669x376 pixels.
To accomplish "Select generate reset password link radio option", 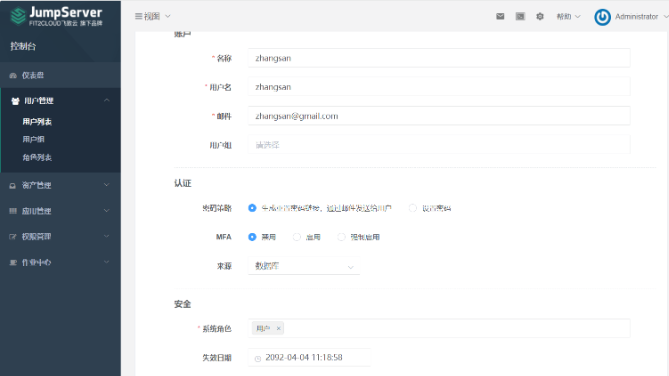I will [x=252, y=208].
